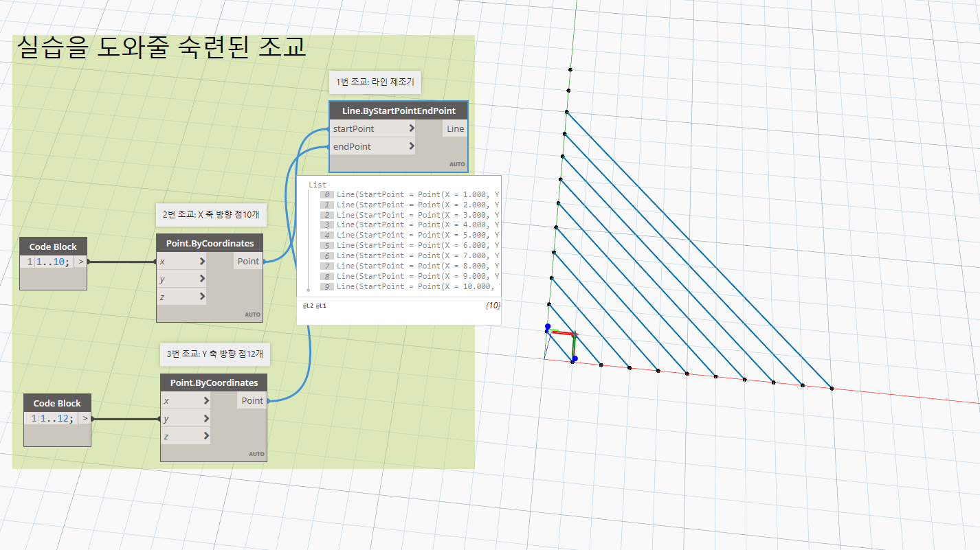Click the startPoint input port label
Screen dimensions: 980x550
pyautogui.click(x=353, y=128)
